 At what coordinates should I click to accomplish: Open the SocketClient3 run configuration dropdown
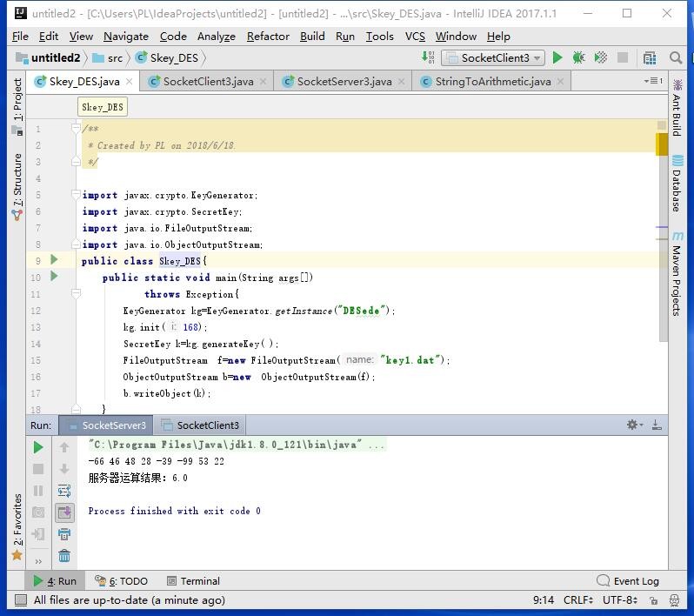pos(492,58)
